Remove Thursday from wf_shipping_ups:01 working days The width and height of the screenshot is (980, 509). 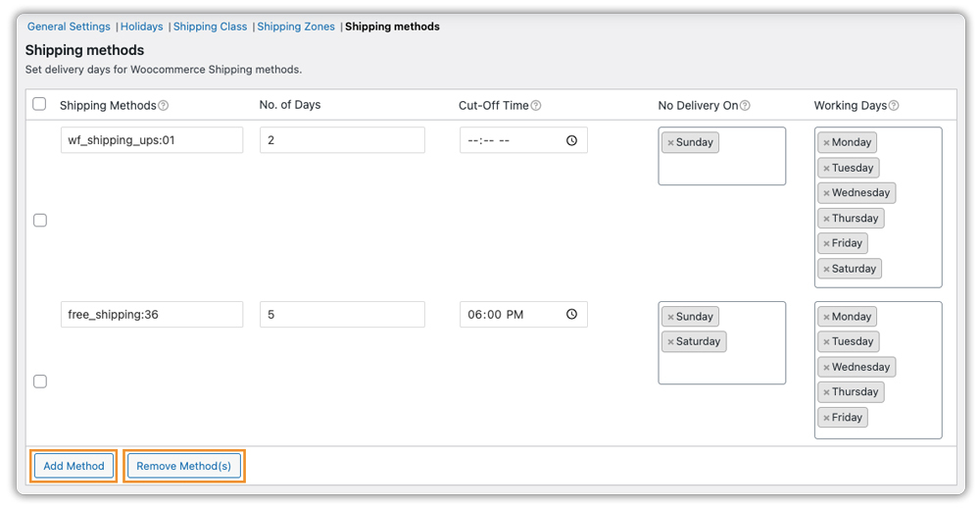pyautogui.click(x=826, y=219)
